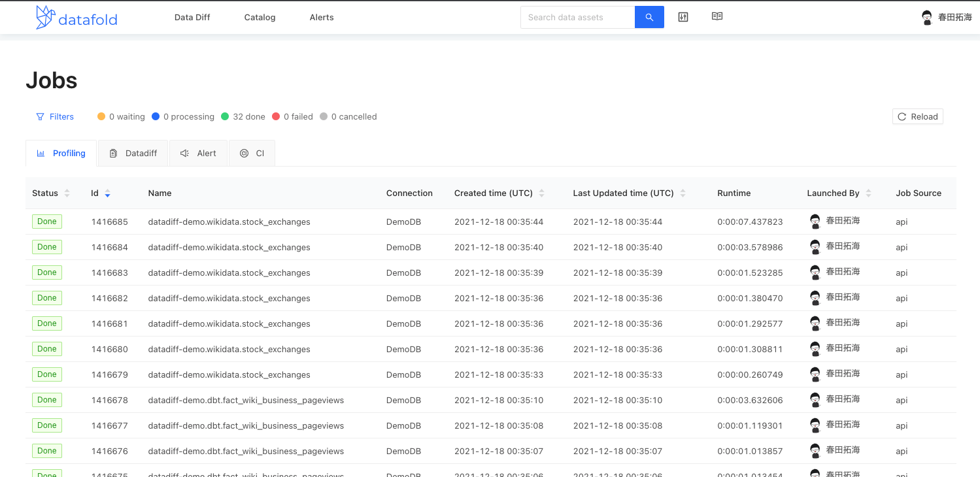This screenshot has width=980, height=477.
Task: Open the Catalog menu item
Action: [260, 17]
